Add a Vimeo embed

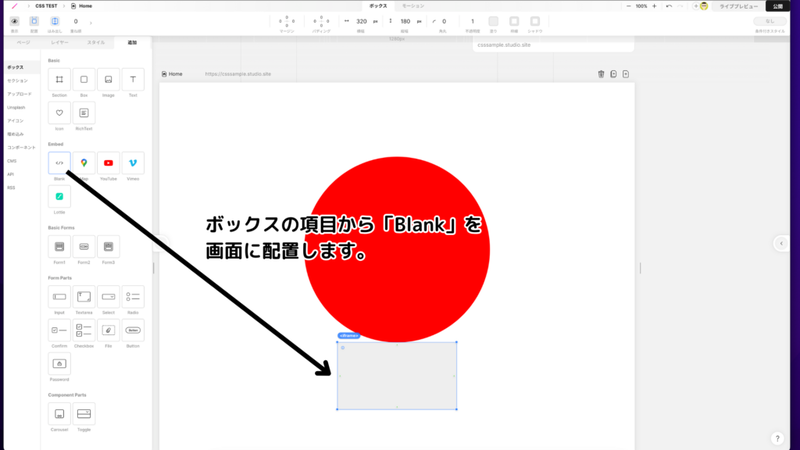133,163
